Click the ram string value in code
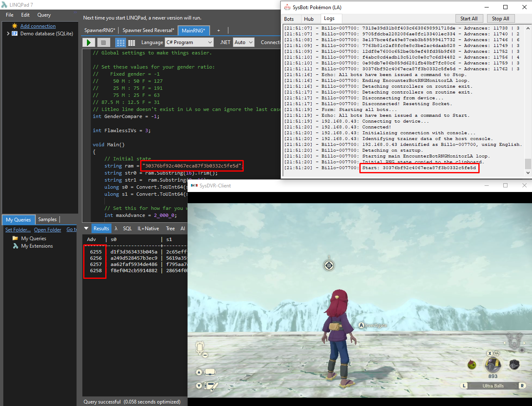The height and width of the screenshot is (406, 532). tap(193, 165)
